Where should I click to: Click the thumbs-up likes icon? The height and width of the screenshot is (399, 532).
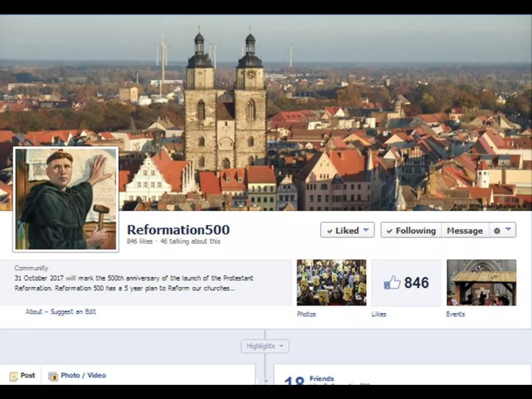point(392,283)
